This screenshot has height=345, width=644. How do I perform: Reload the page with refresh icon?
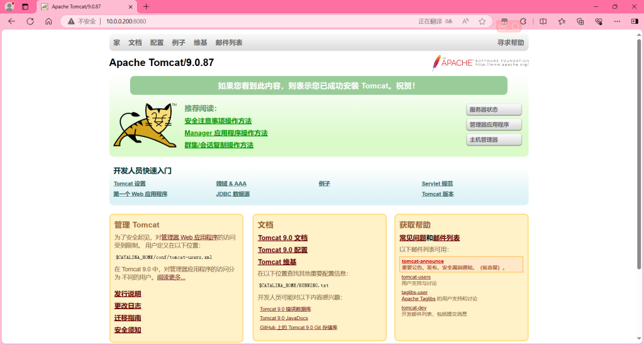tap(30, 21)
